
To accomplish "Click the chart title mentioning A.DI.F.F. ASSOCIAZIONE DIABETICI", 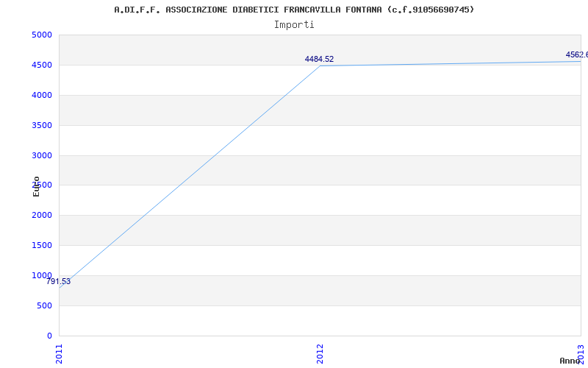I will [x=294, y=10].
